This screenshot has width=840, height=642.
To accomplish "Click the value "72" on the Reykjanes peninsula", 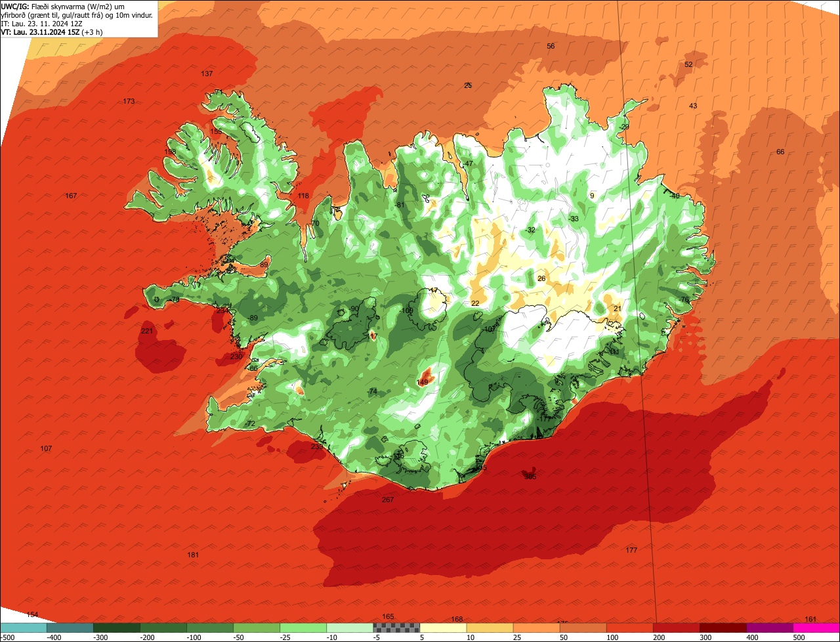I will click(x=251, y=424).
